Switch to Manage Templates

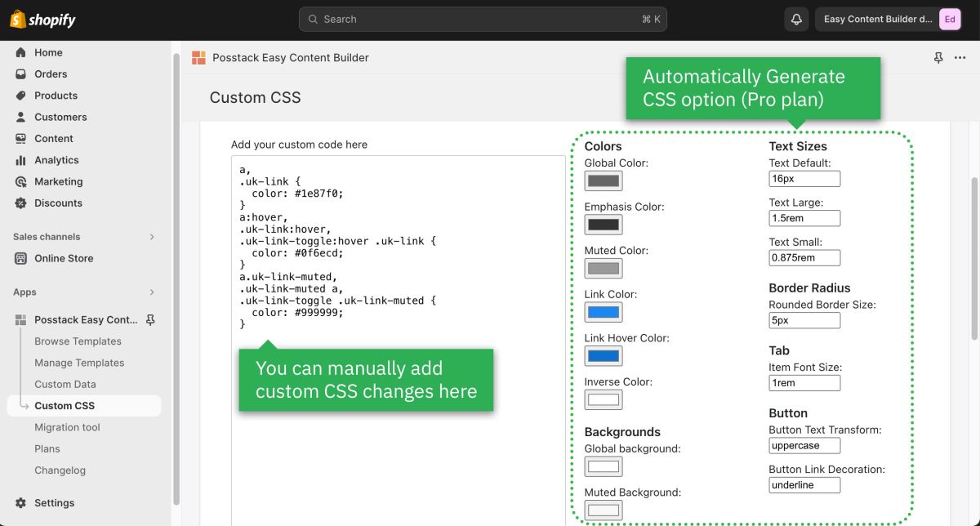pos(79,363)
